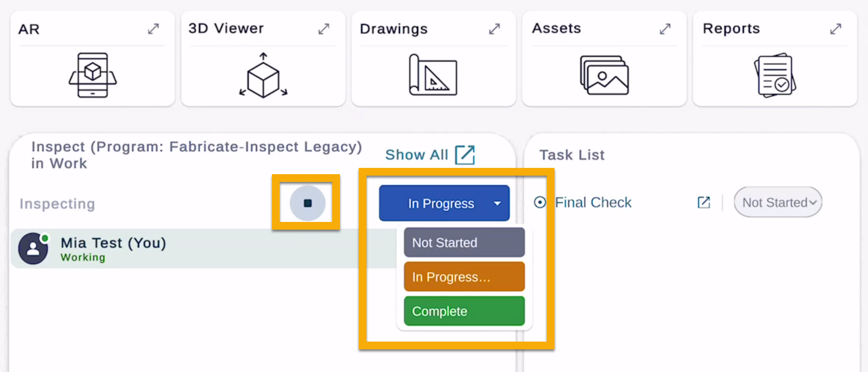Screen dimensions: 868x372
Task: Open Final Check Not Started dropdown
Action: tap(777, 203)
